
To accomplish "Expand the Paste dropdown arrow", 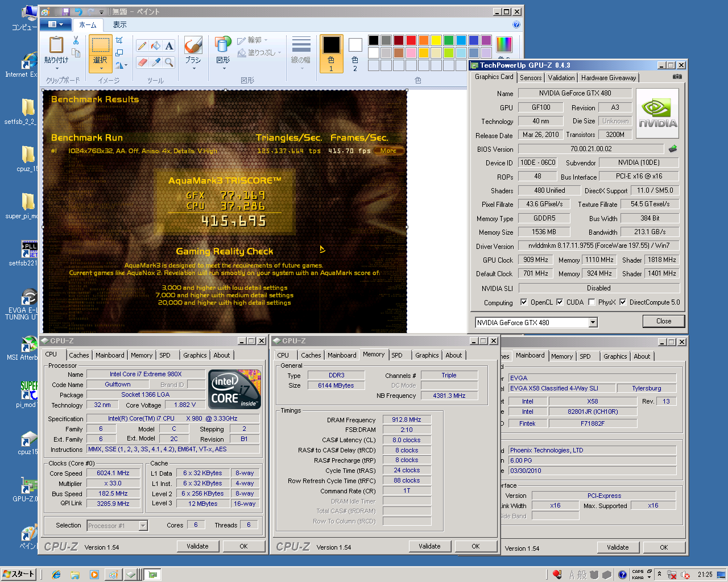I will [x=56, y=69].
